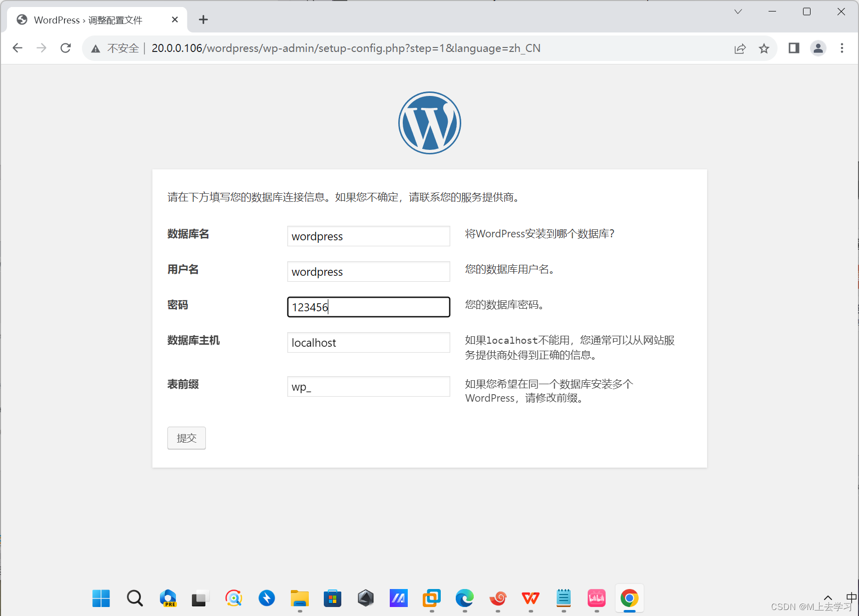The height and width of the screenshot is (616, 859).
Task: Submit the form with 提交 button
Action: click(186, 438)
